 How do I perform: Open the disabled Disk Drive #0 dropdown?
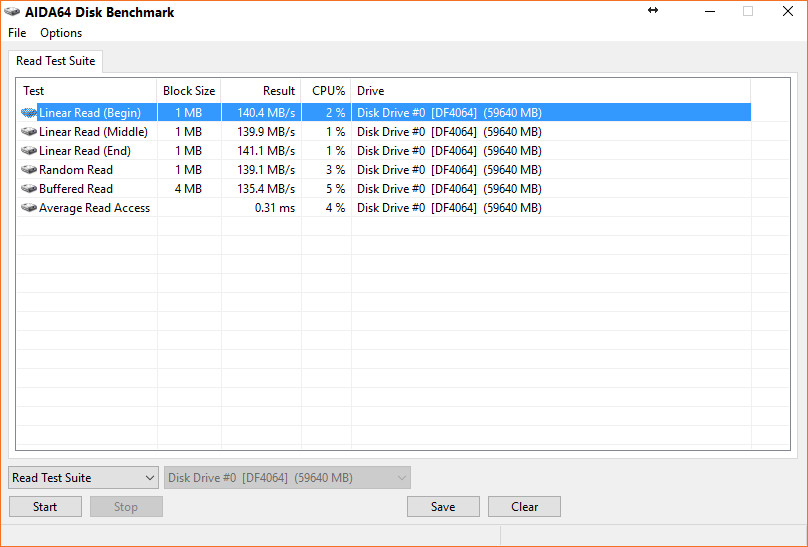[288, 477]
